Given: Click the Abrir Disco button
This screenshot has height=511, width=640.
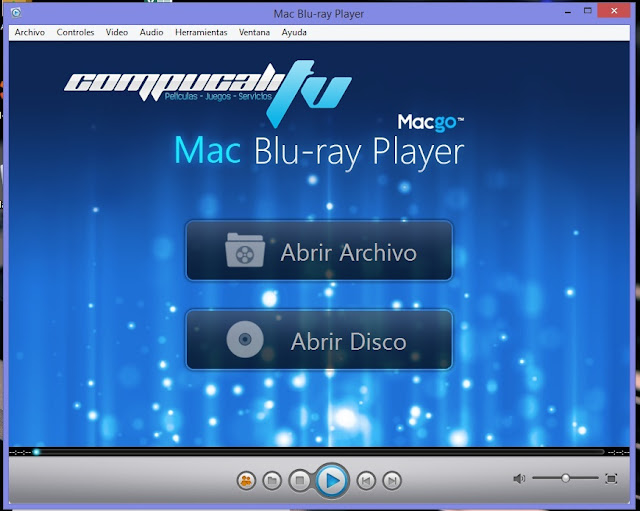Looking at the screenshot, I should click(x=319, y=340).
